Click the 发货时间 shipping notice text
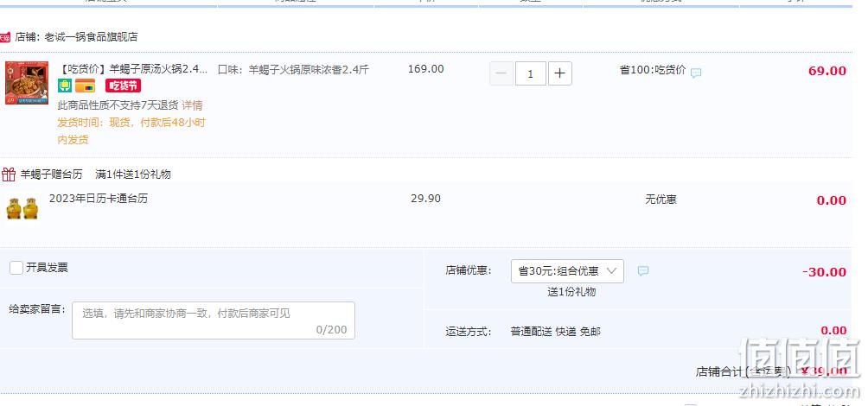This screenshot has width=868, height=406. (x=131, y=131)
